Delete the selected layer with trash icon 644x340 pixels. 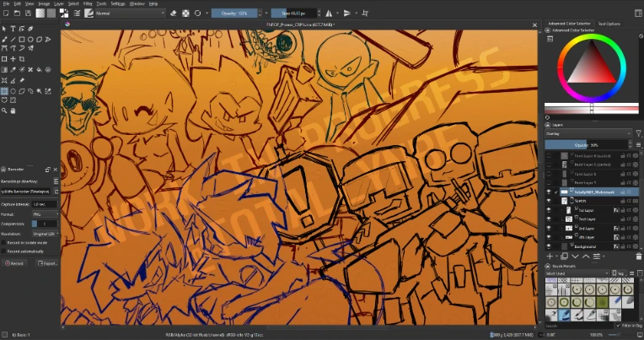(638, 256)
